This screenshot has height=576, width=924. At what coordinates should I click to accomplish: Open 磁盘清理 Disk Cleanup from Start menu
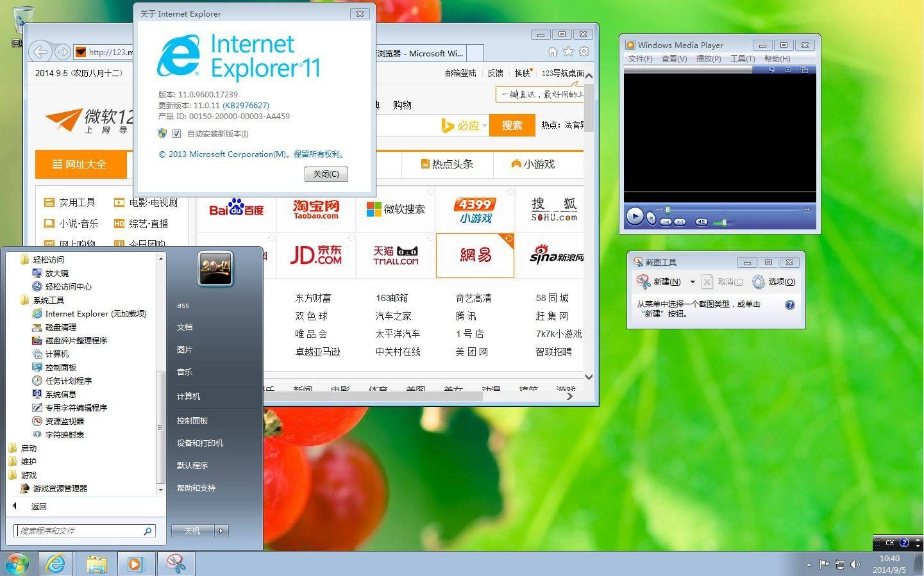point(54,327)
